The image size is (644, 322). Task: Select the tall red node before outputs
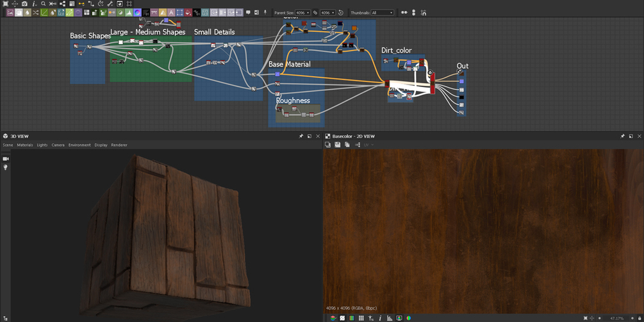(433, 84)
